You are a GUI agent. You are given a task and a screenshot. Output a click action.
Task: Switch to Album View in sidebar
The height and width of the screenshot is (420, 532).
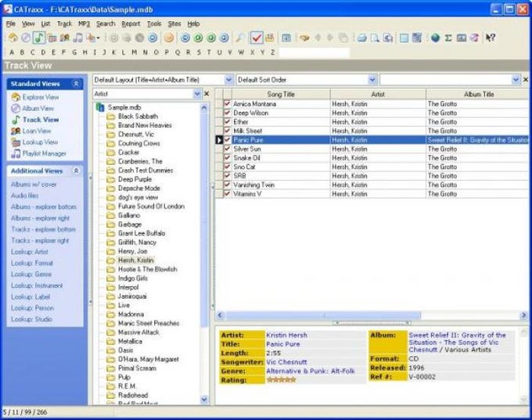16,109
